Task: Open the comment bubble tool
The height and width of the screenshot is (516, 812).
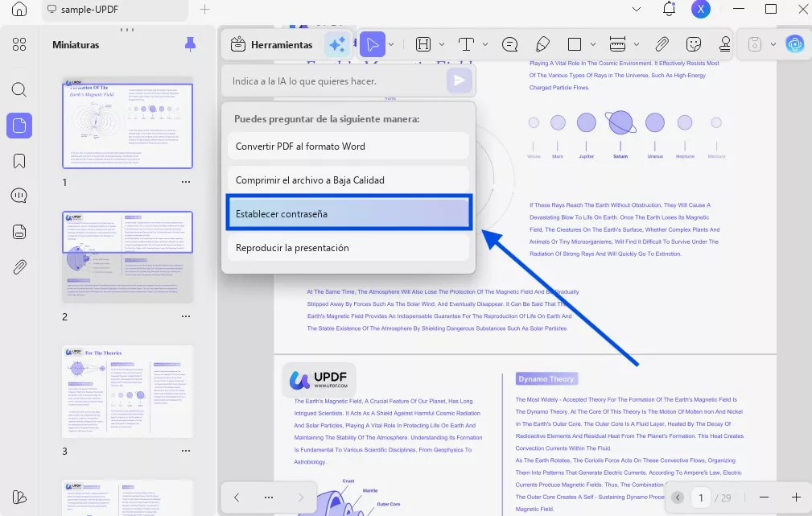Action: coord(509,44)
